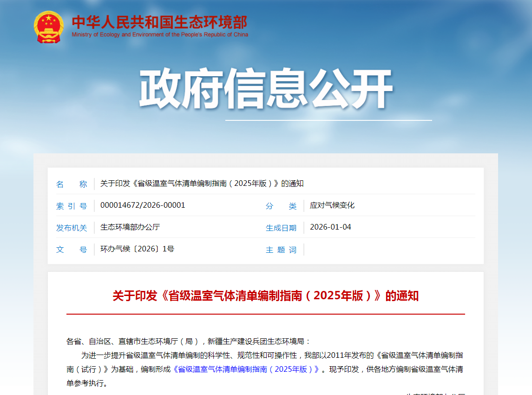Select the 索引号 field label
532x395 pixels.
tap(72, 206)
